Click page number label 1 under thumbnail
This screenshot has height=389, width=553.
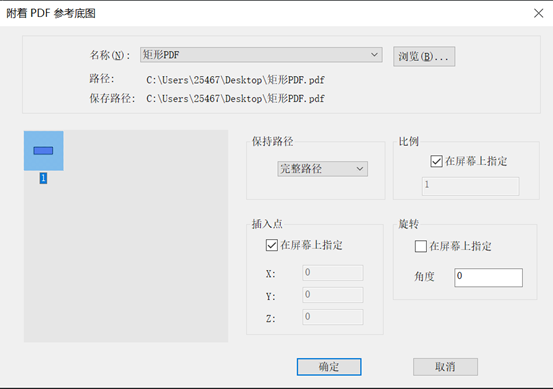[x=43, y=178]
